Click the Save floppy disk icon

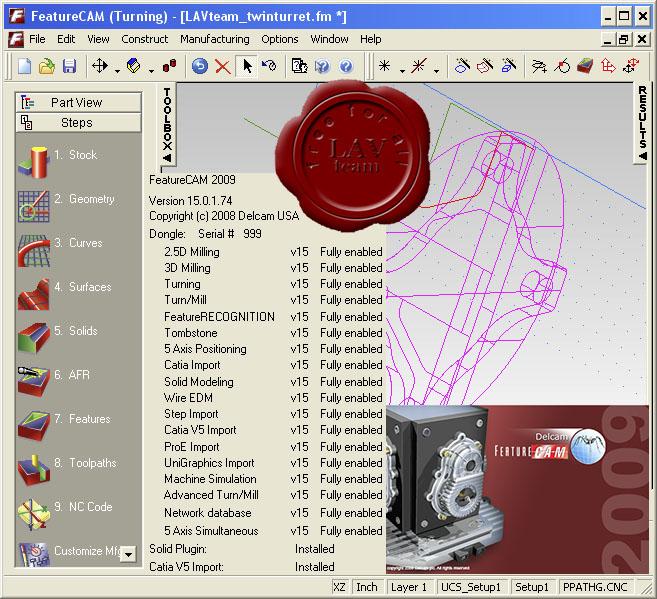point(69,66)
